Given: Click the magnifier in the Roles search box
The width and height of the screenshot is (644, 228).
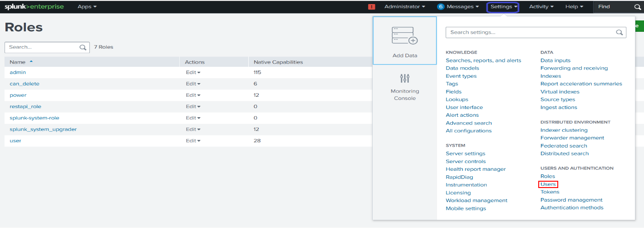Looking at the screenshot, I should [x=83, y=47].
